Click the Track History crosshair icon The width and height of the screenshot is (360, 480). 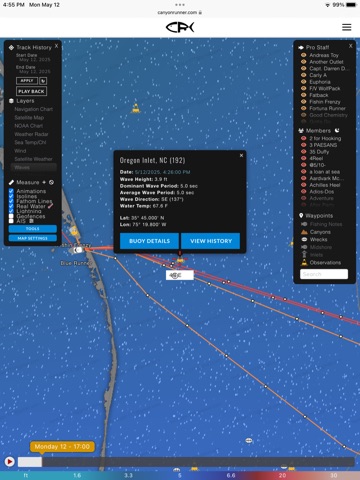click(x=11, y=48)
